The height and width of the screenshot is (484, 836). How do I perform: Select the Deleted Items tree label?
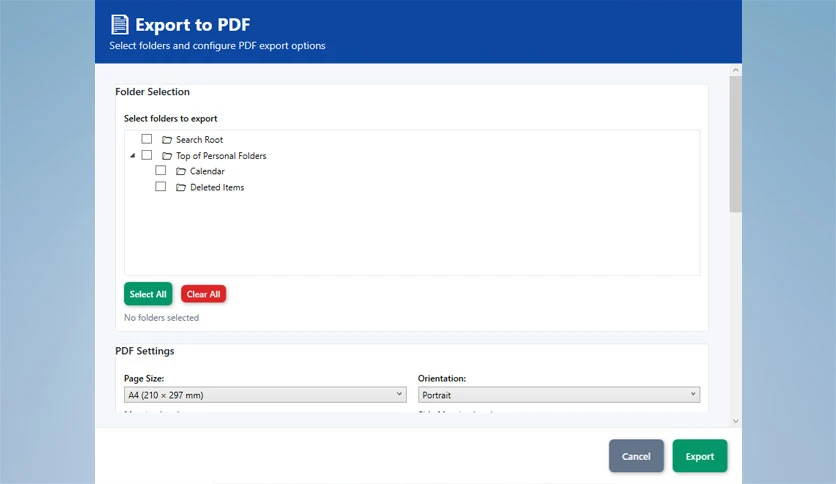point(217,187)
